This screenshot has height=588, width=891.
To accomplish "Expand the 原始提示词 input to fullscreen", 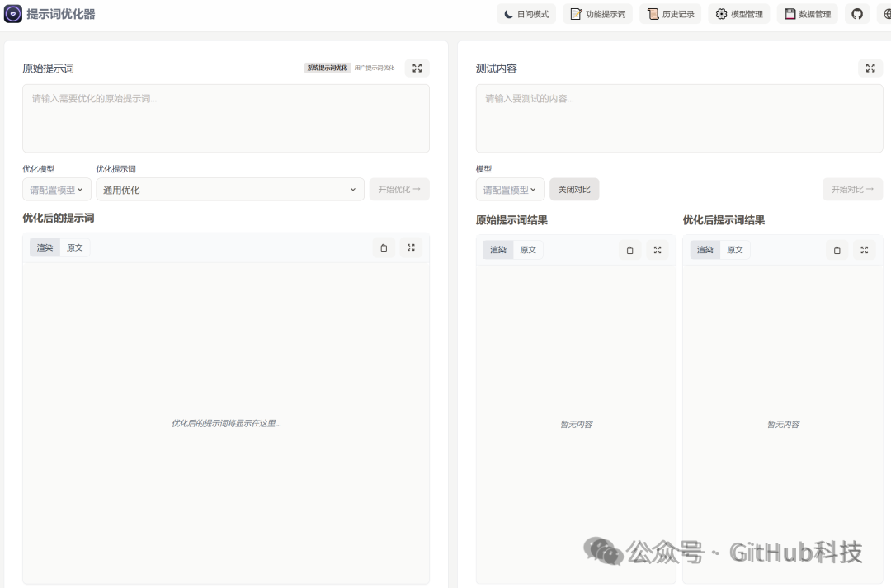I will 417,68.
